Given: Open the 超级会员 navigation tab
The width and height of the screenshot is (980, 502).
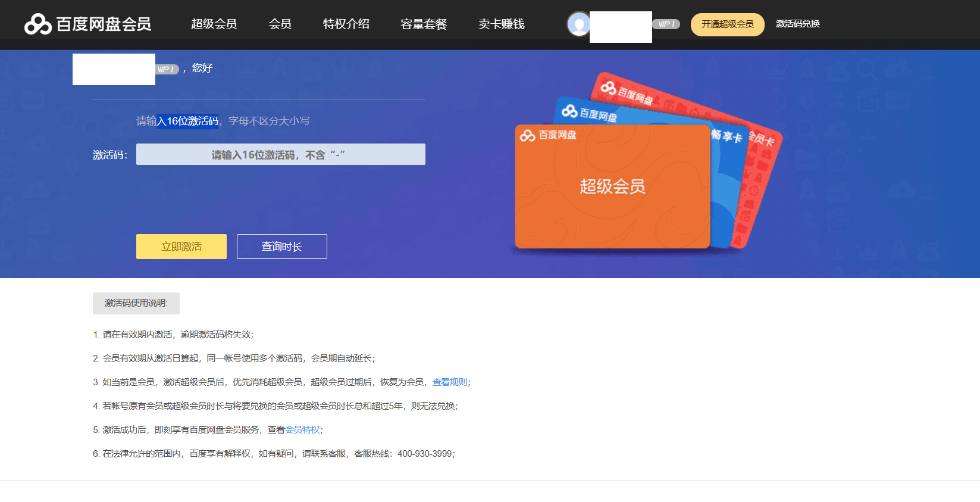Looking at the screenshot, I should coord(214,24).
